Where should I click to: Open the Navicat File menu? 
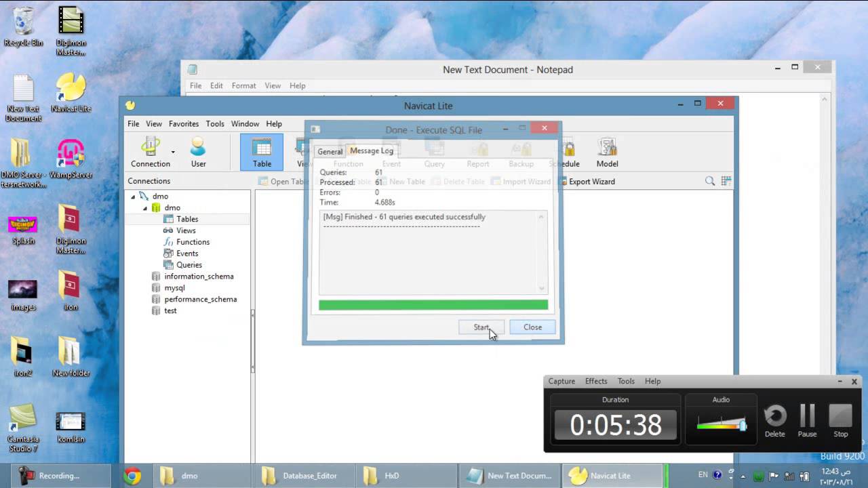134,124
